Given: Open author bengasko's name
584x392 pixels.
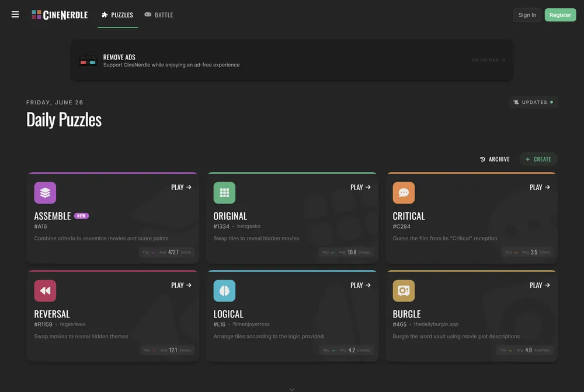Looking at the screenshot, I should [x=249, y=226].
